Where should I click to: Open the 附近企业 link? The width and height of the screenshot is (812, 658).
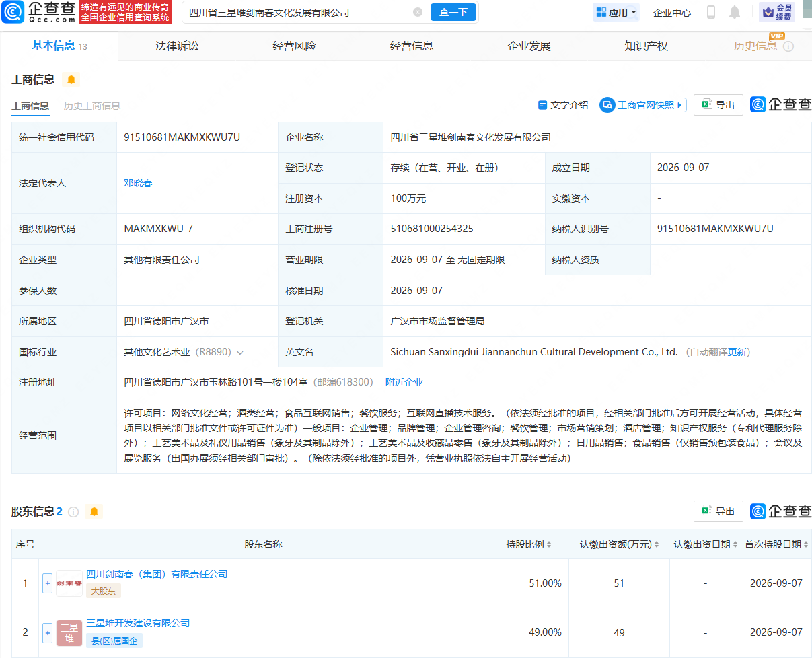(x=404, y=382)
